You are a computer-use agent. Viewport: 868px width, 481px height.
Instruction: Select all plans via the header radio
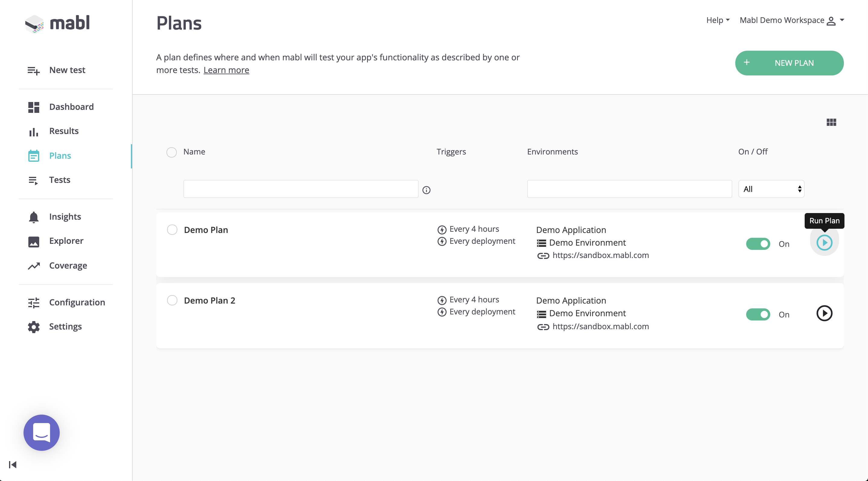(x=172, y=152)
